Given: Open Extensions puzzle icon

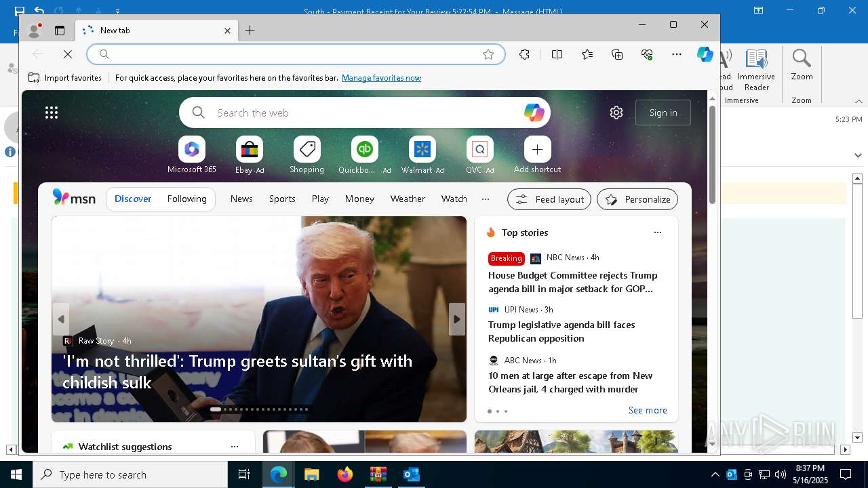Looking at the screenshot, I should coord(524,54).
